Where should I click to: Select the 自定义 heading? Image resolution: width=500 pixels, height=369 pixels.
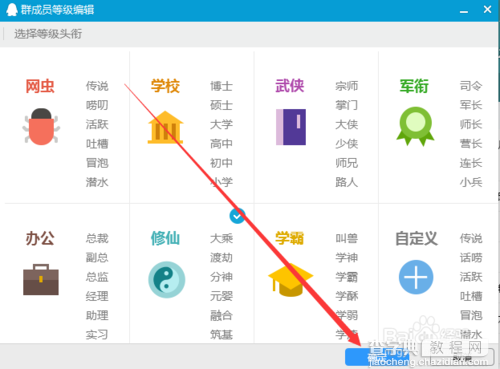pyautogui.click(x=416, y=238)
